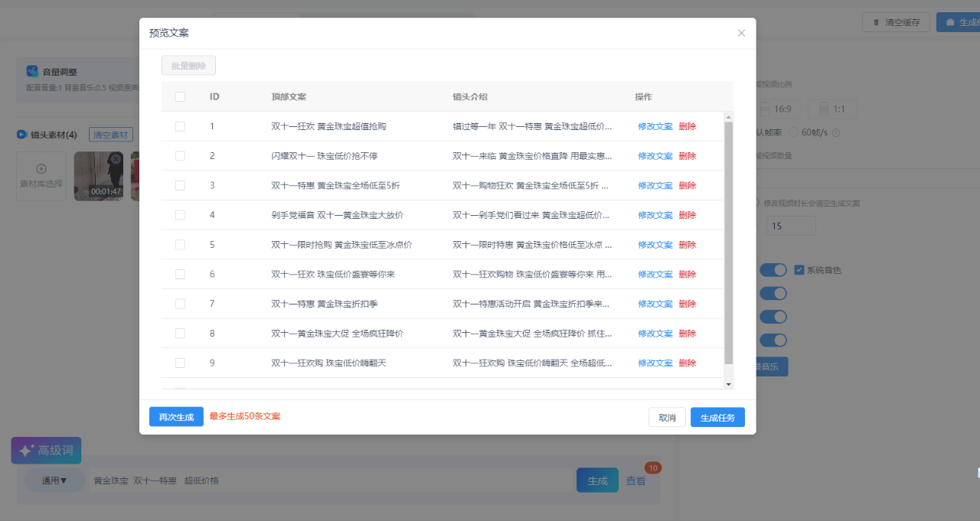Check the select-all checkbox in table header
Viewport: 980px width, 521px height.
tap(180, 97)
